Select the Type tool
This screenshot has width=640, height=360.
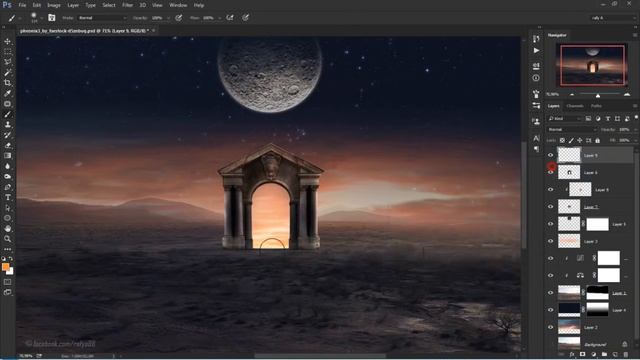7,198
